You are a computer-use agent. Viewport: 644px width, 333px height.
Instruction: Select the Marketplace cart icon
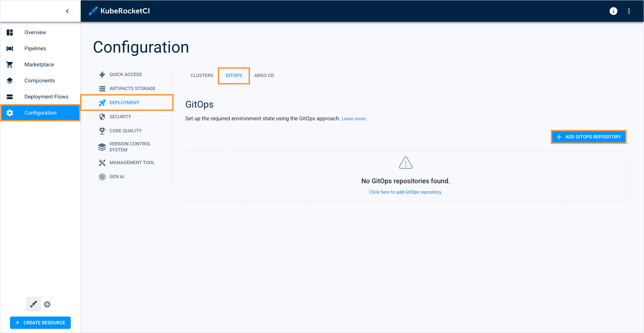(x=9, y=64)
